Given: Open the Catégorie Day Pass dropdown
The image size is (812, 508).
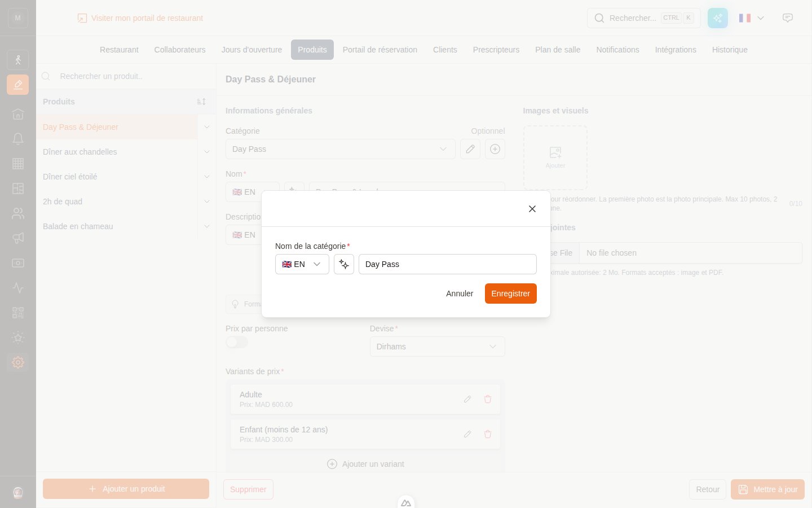Looking at the screenshot, I should tap(341, 149).
